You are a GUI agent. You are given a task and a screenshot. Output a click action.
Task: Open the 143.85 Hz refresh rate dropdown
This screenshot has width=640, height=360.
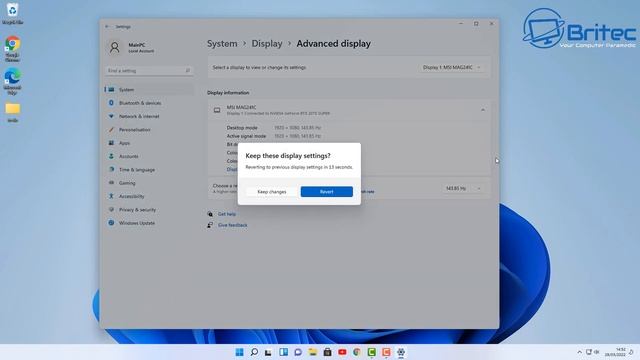coord(463,188)
